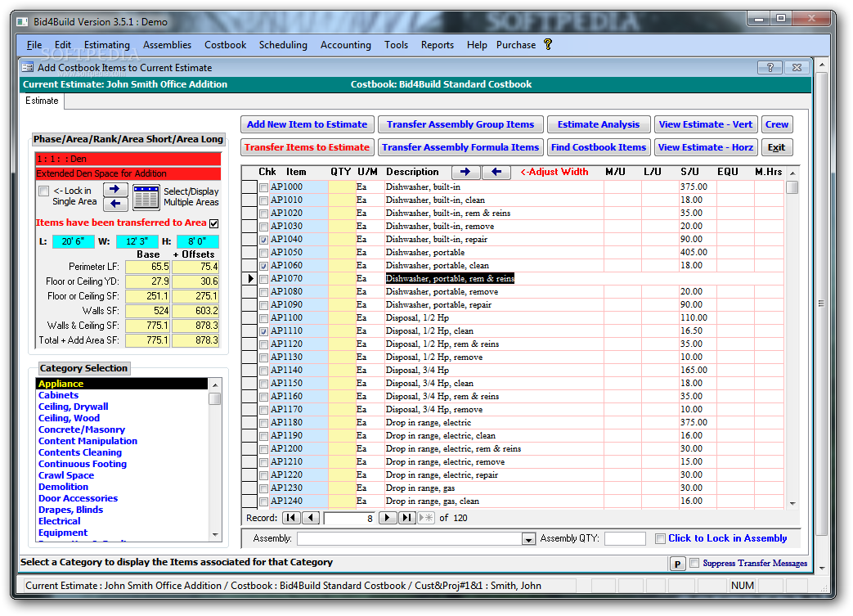Click QTY cell for AP1020

[342, 214]
